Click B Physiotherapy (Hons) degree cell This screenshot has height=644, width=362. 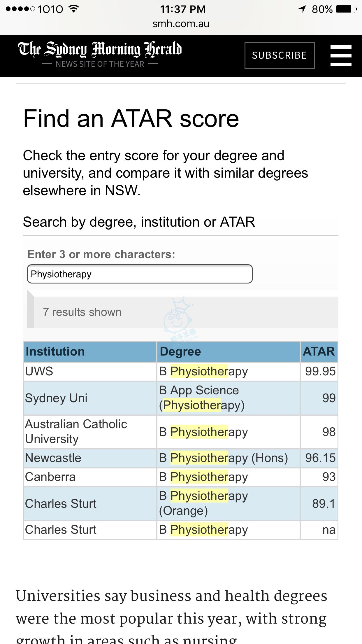coord(223,458)
